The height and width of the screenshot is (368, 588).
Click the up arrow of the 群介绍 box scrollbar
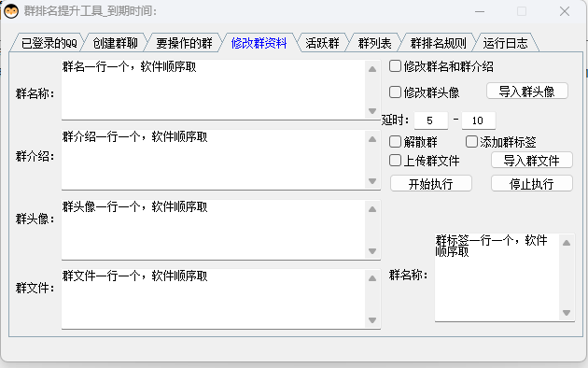(372, 139)
